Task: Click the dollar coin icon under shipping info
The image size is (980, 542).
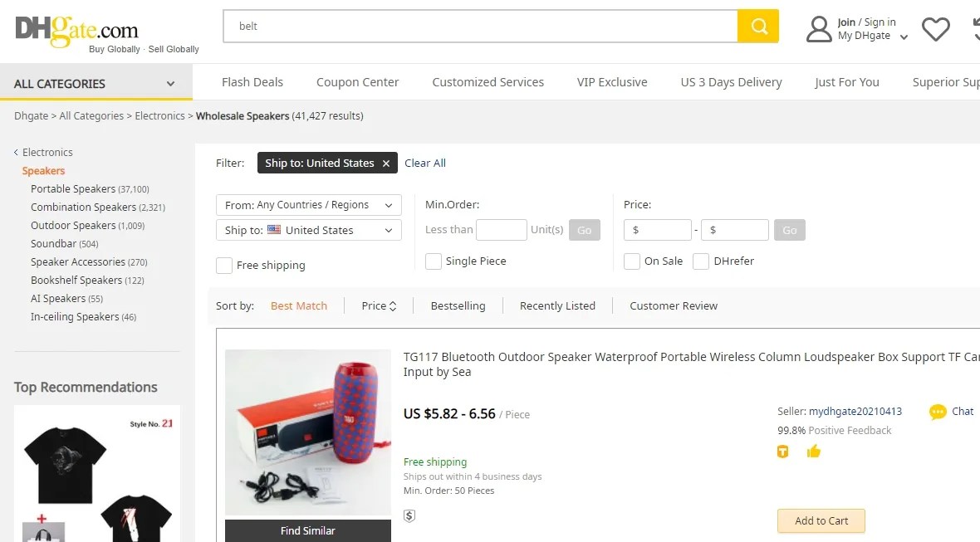Action: [x=409, y=515]
